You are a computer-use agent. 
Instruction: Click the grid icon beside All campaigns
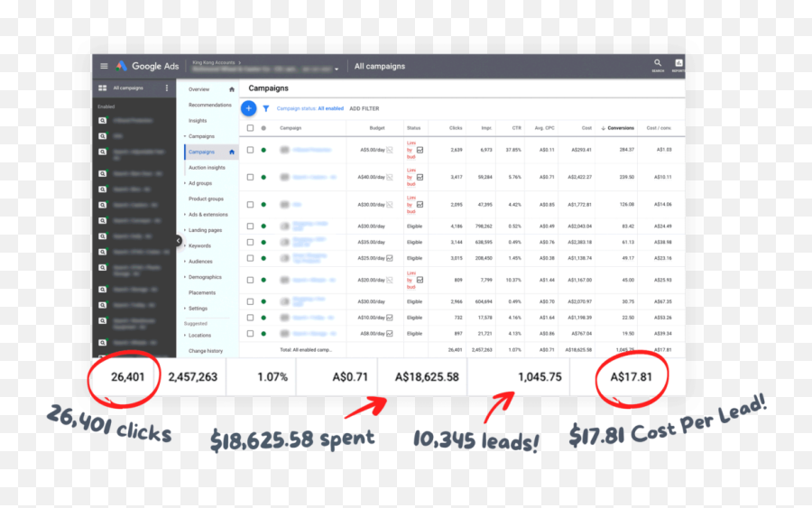point(103,88)
